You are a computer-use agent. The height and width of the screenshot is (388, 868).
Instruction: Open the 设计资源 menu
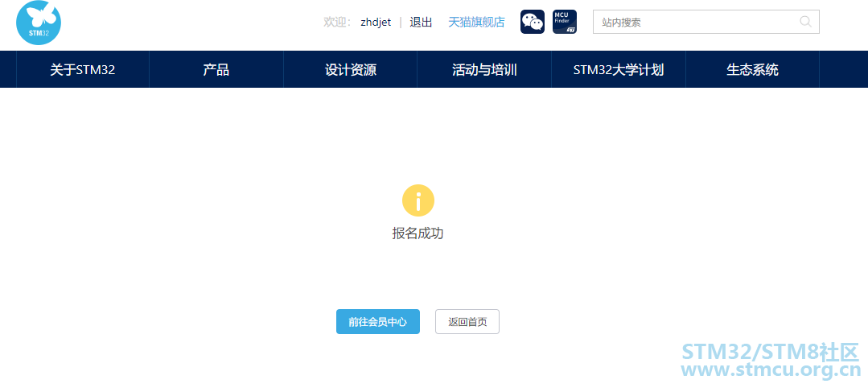click(351, 69)
